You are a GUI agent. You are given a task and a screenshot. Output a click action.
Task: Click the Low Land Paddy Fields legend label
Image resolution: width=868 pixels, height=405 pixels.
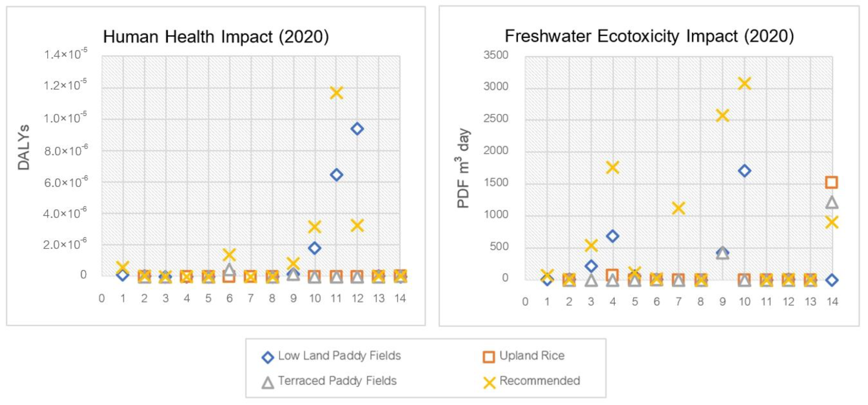[x=339, y=356]
